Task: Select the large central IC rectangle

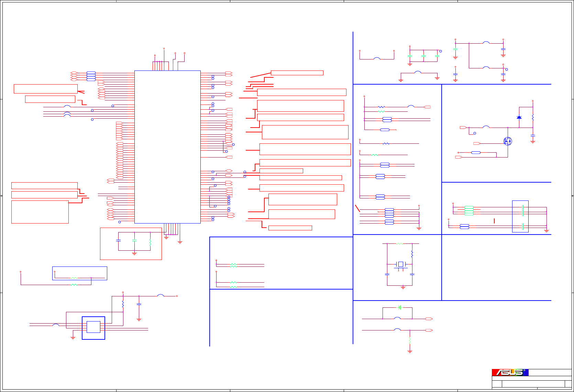Action: [167, 147]
